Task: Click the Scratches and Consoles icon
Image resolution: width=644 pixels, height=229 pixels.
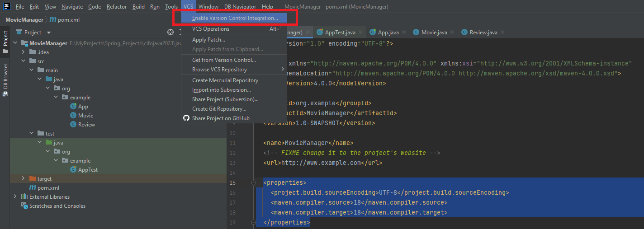Action: 24,206
